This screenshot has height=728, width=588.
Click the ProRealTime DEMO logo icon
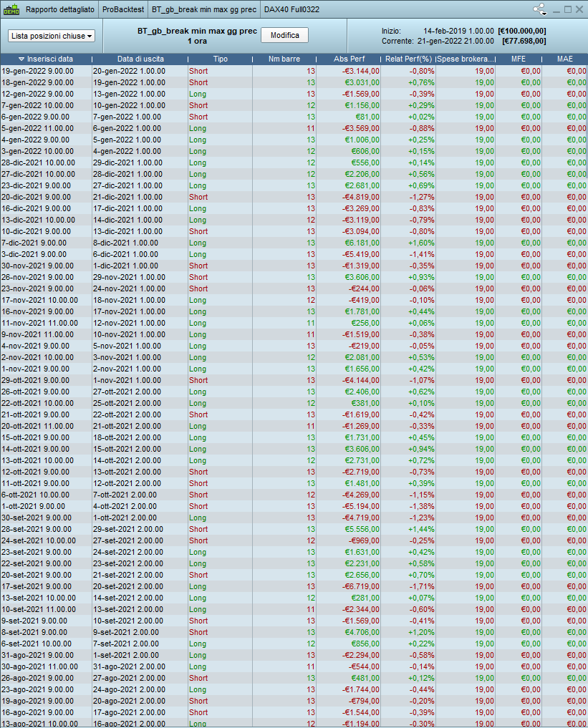[11, 9]
